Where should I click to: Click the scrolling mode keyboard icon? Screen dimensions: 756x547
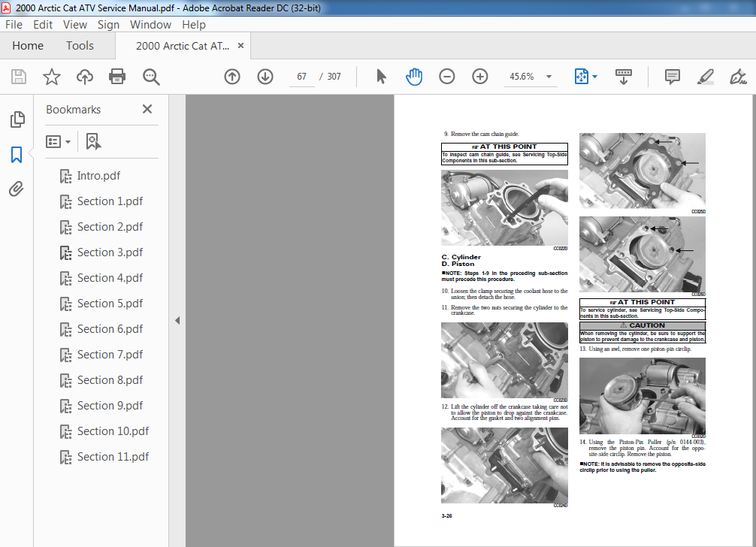point(624,77)
